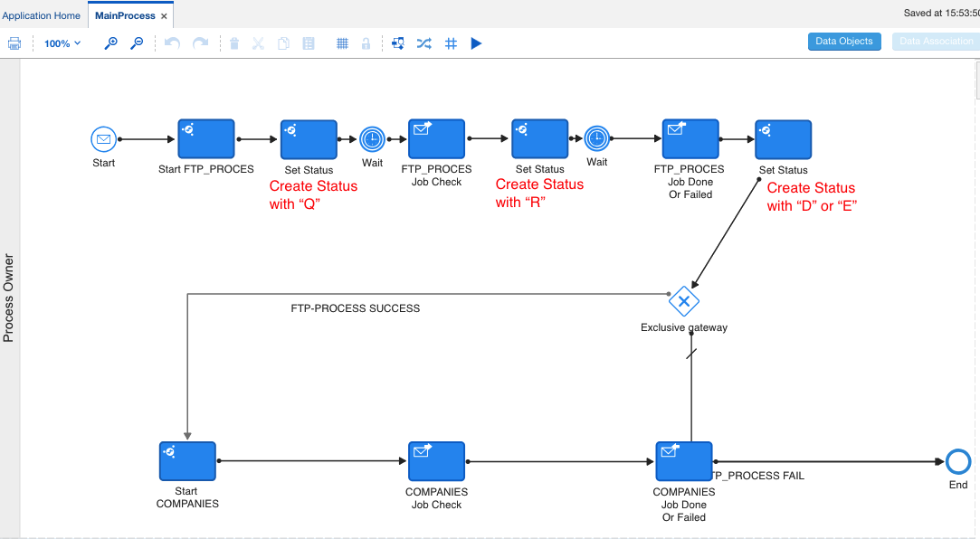Select the first Wait timer event
This screenshot has height=539, width=980.
[372, 138]
